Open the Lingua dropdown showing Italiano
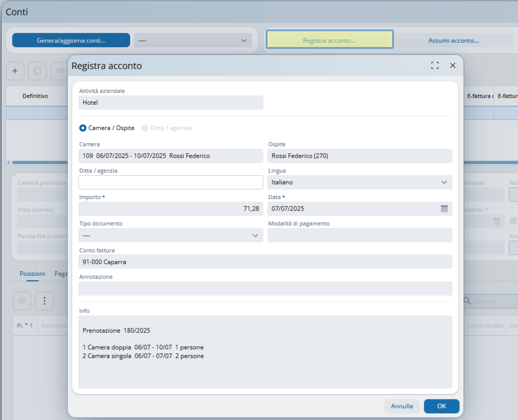This screenshot has height=420, width=518. 359,182
